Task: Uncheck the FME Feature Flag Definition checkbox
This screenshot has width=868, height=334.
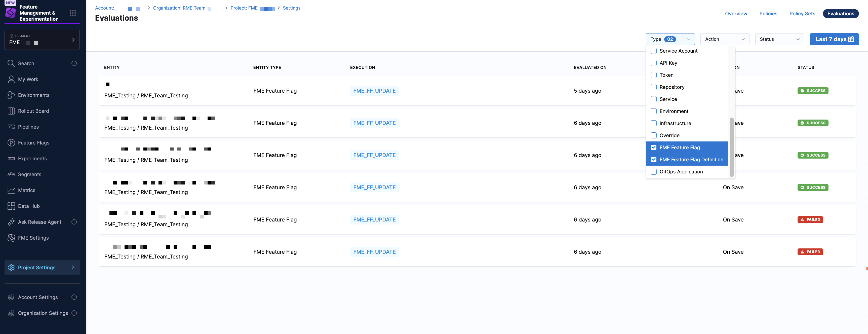Action: click(x=653, y=159)
